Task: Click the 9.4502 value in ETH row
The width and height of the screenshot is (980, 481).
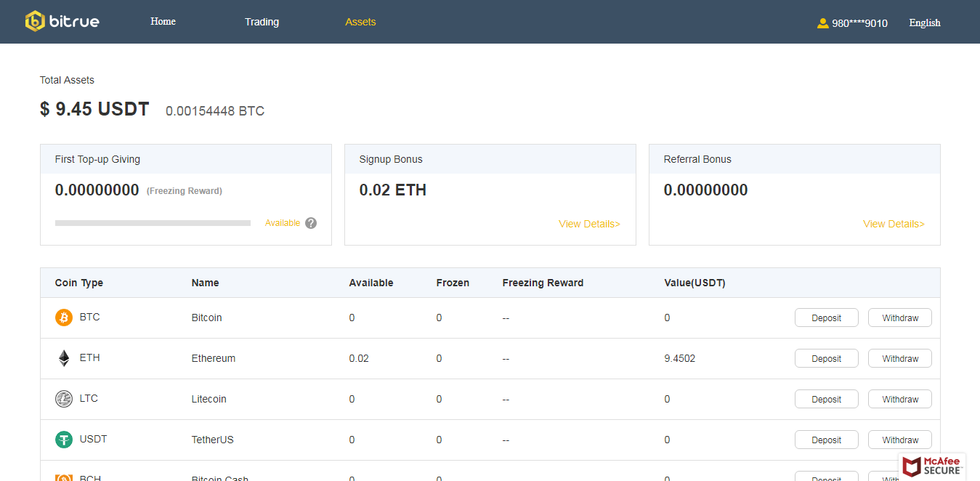Action: click(x=679, y=358)
